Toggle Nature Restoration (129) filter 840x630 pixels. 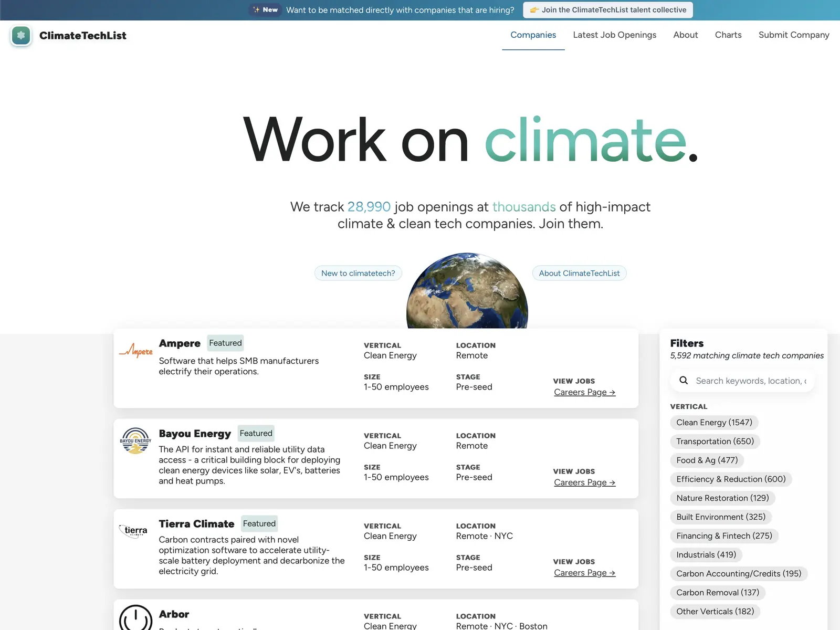point(722,498)
